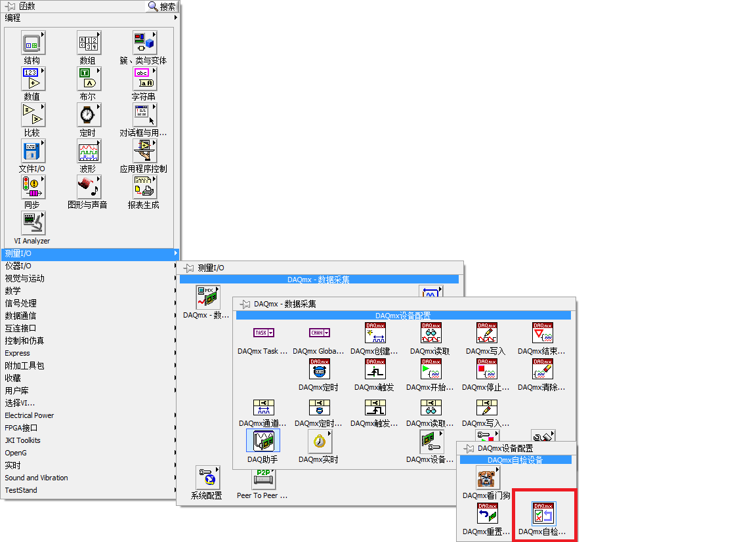The image size is (756, 542).
Task: Open the 布尔 (Boolean) palette icon
Action: click(89, 79)
